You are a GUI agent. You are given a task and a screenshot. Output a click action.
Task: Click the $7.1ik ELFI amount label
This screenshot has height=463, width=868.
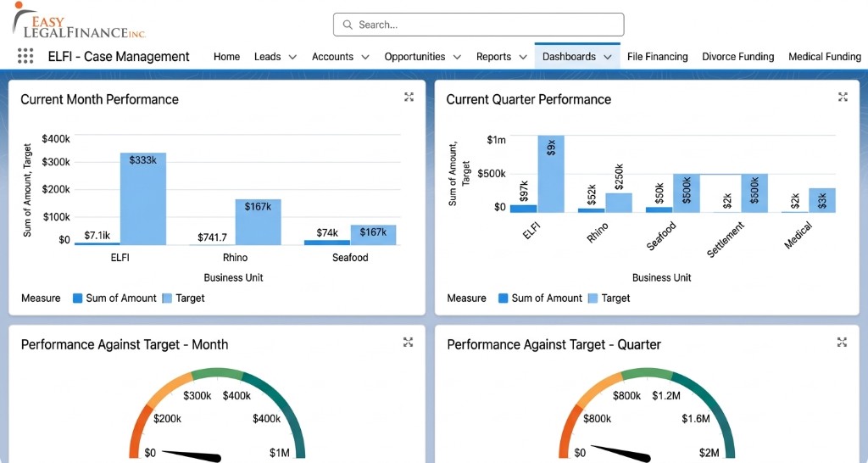[x=97, y=236]
